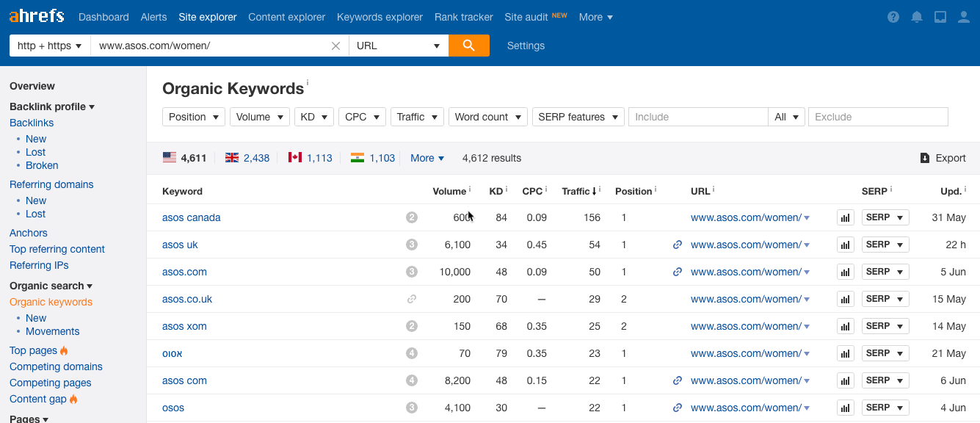Open the More navigation menu
Image resolution: width=980 pixels, height=423 pixels.
[595, 17]
